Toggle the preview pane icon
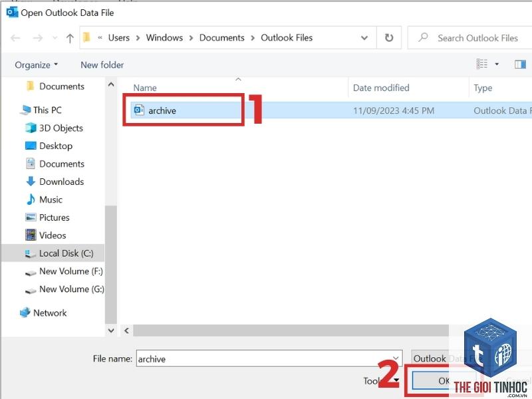This screenshot has width=532, height=399. (520, 64)
